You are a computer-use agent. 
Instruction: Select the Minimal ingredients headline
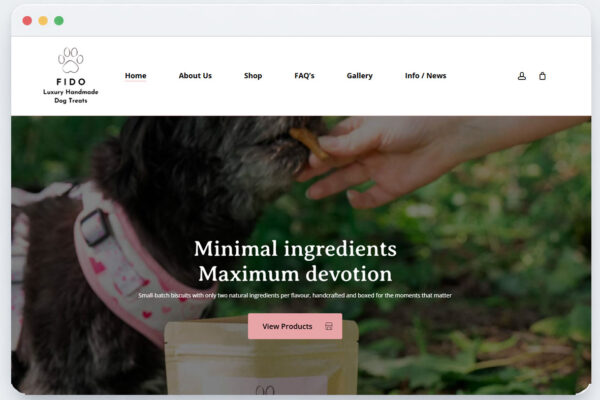tap(295, 249)
